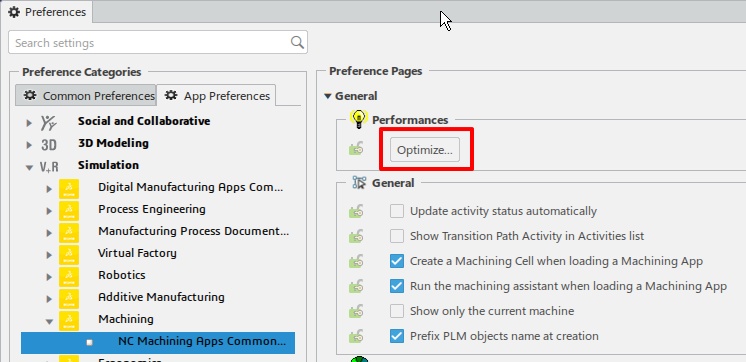This screenshot has width=746, height=362.
Task: Click the Performances lightbulb icon
Action: [x=358, y=119]
